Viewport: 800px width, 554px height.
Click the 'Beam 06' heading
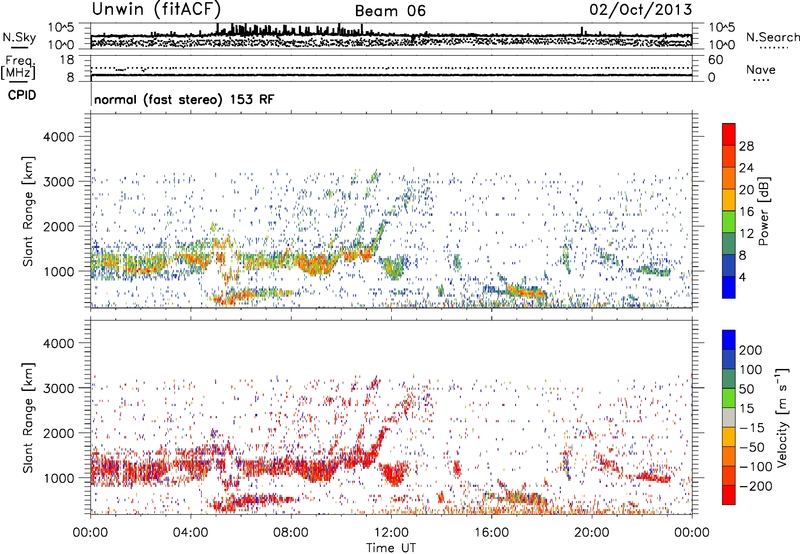(x=390, y=11)
